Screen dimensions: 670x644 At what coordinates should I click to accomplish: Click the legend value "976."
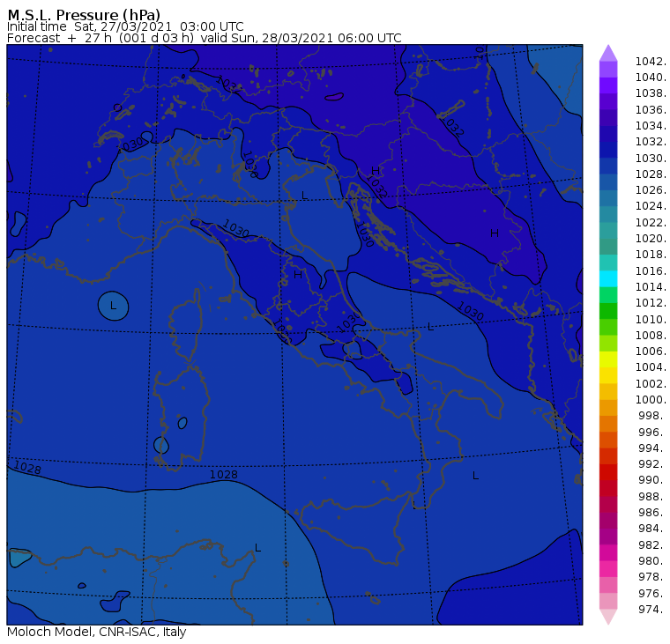tap(651, 593)
